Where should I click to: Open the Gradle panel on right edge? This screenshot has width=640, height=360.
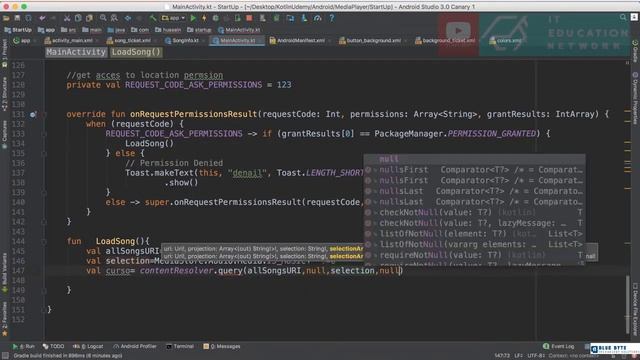pos(635,51)
